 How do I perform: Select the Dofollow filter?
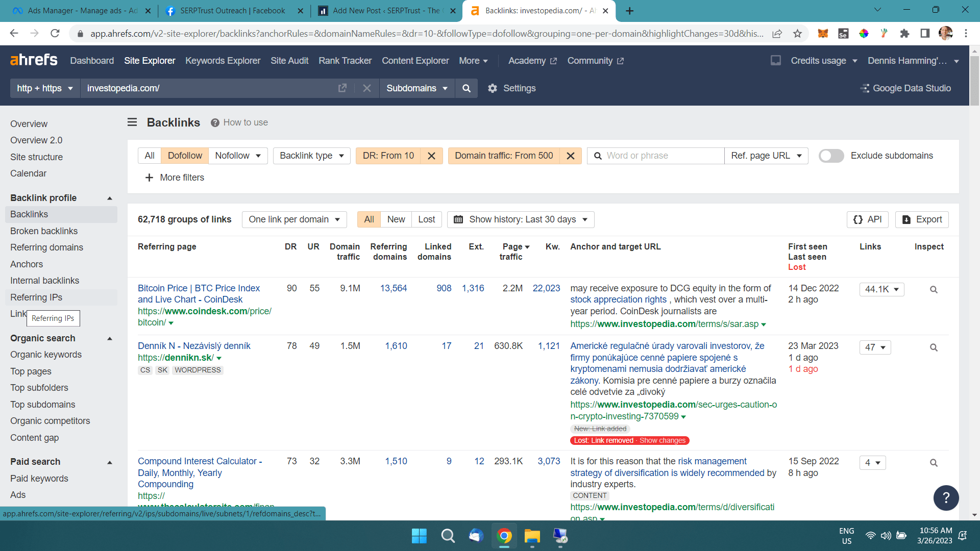click(x=185, y=156)
